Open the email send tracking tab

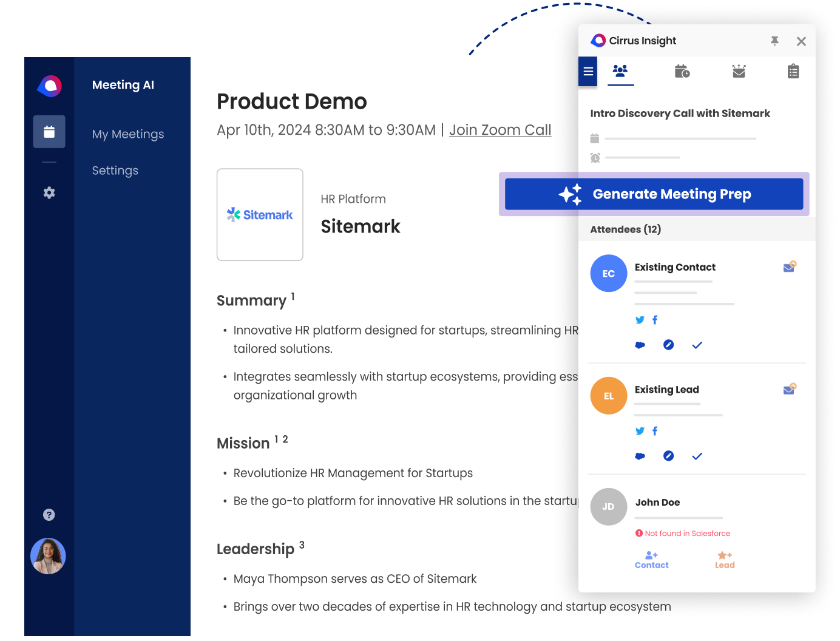pos(739,71)
